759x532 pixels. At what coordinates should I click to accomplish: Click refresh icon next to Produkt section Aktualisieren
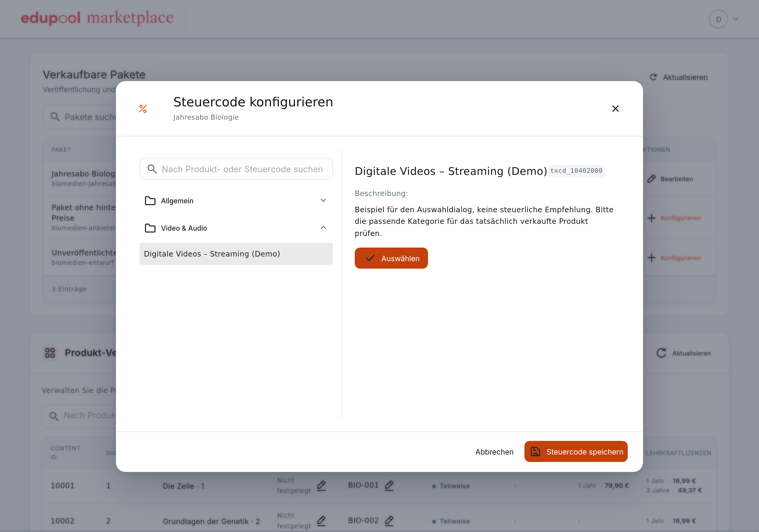click(x=661, y=353)
